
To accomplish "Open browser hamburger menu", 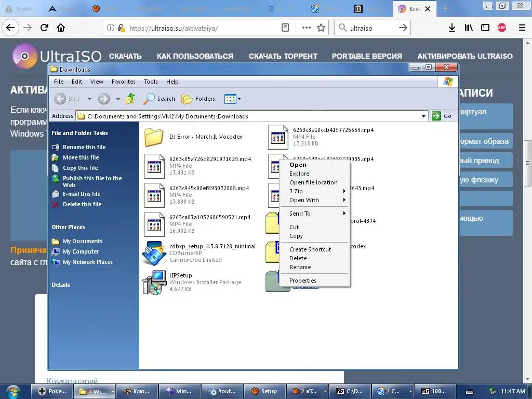I will pyautogui.click(x=522, y=28).
